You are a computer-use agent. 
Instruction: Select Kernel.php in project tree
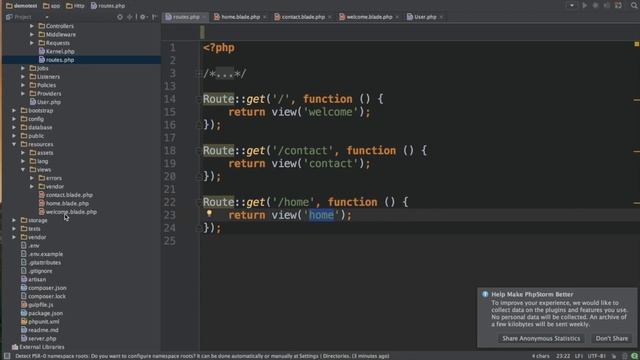pyautogui.click(x=56, y=51)
